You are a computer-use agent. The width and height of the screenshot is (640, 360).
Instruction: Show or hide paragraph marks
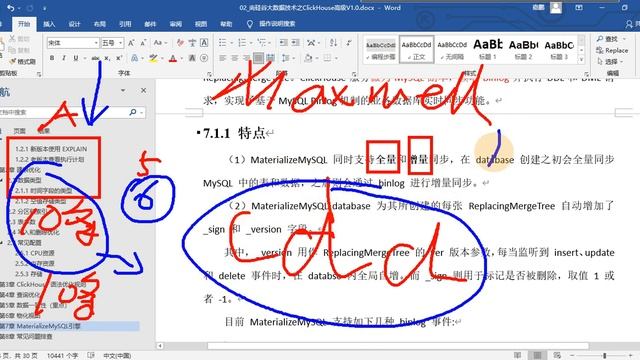click(349, 42)
